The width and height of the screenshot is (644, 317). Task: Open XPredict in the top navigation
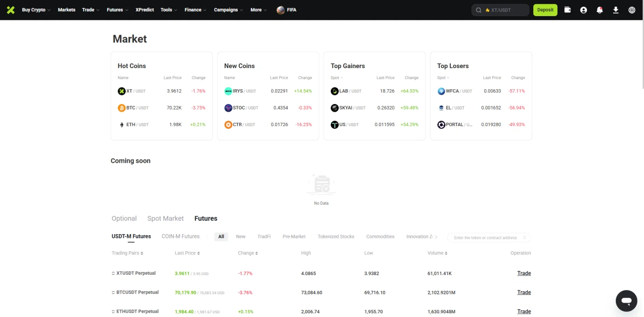pos(145,10)
